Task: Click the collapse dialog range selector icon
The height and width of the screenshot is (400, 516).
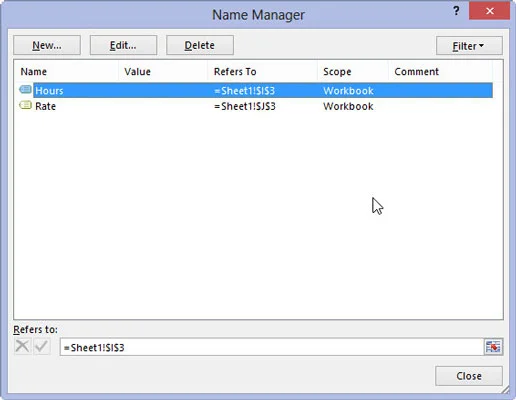Action: [493, 347]
